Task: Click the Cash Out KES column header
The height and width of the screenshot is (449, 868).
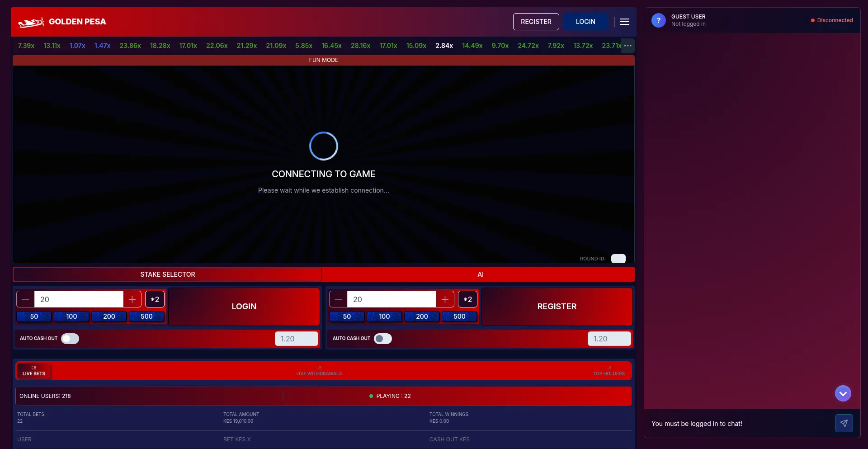Action: [x=449, y=440]
